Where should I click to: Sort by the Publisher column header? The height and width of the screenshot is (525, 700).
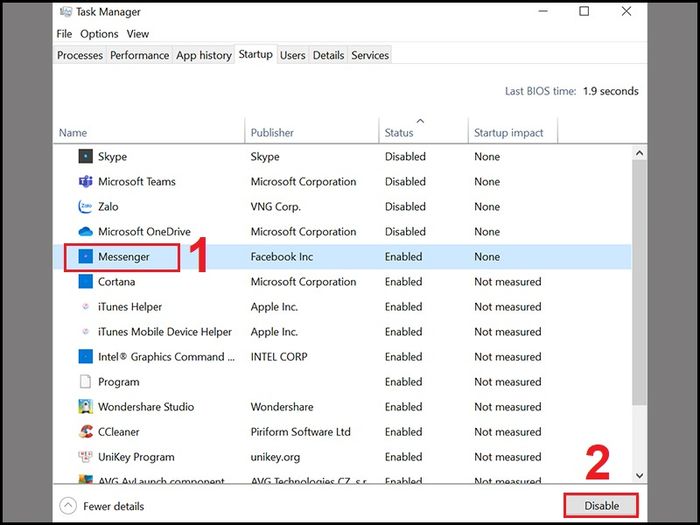312,132
